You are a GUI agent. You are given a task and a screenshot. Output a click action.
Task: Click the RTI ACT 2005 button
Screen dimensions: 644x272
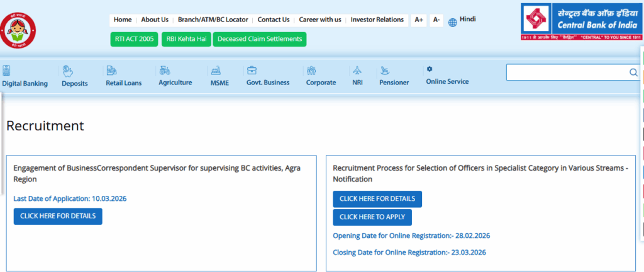coord(133,39)
